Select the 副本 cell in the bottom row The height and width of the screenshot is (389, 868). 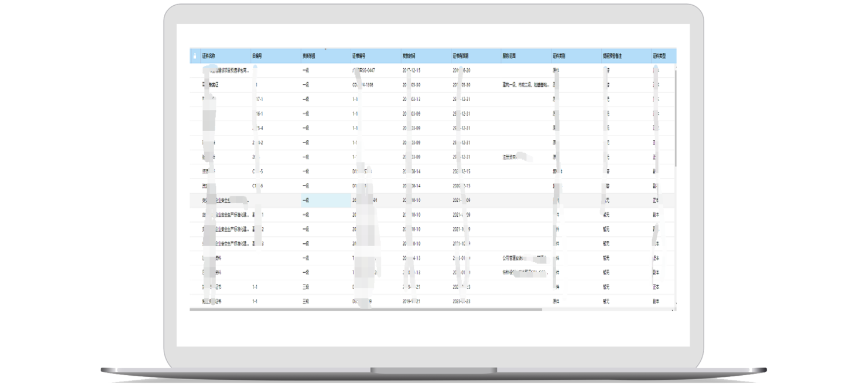(656, 302)
